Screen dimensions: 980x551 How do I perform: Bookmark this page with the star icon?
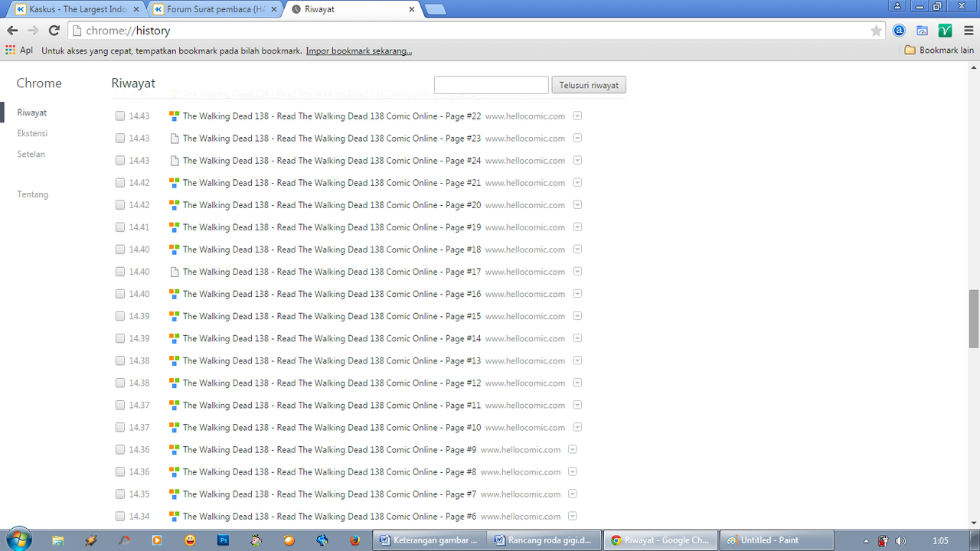click(x=876, y=31)
